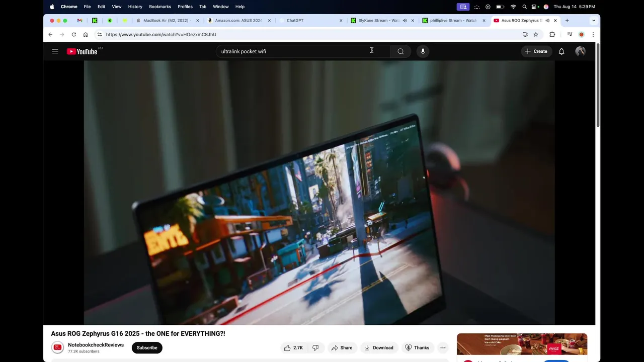The width and height of the screenshot is (644, 362).
Task: Close the Amazon.com tab
Action: pos(269,21)
